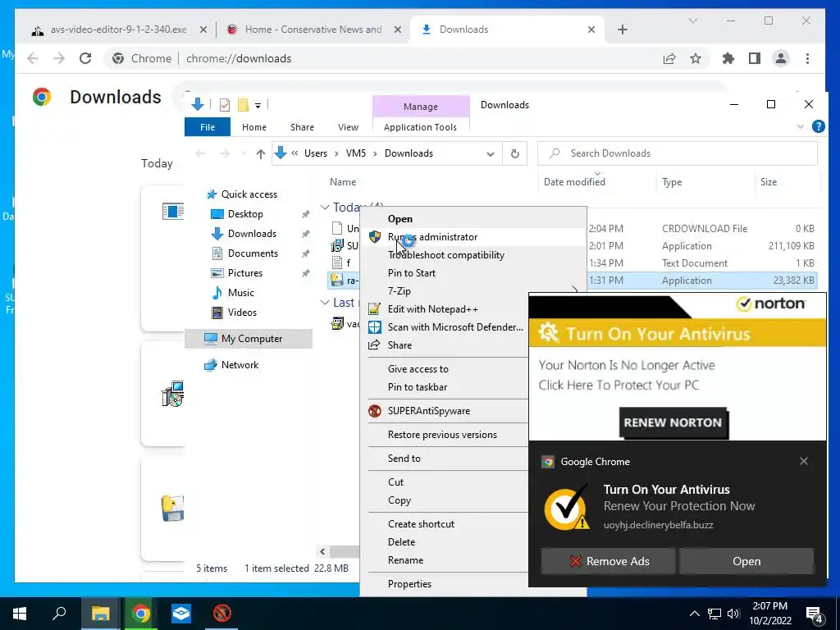
Task: Expand the Explorer ribbon chevron
Action: click(x=801, y=127)
